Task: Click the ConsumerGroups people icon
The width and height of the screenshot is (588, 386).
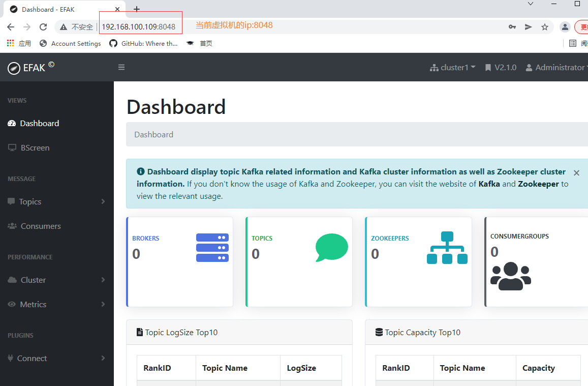Action: (x=511, y=276)
